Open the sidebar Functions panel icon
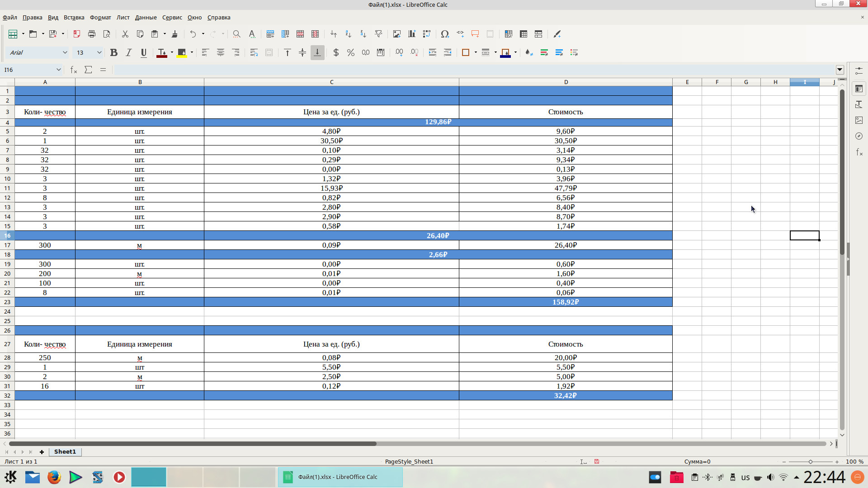The image size is (868, 488). (x=859, y=152)
